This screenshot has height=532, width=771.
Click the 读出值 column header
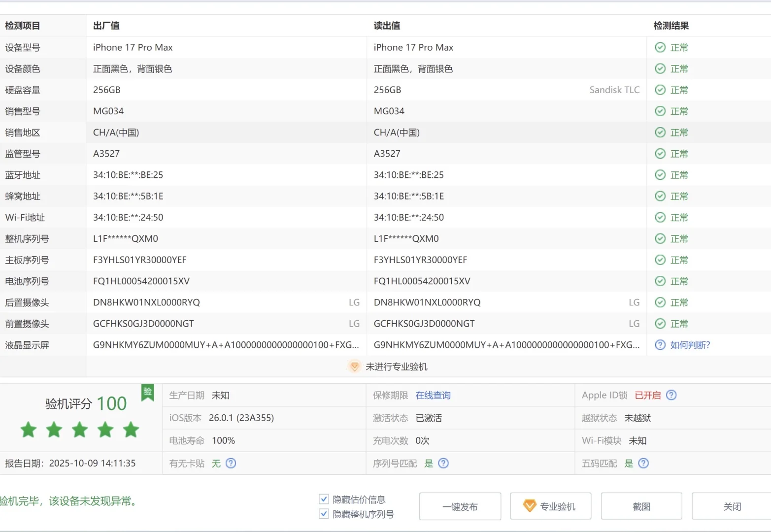pyautogui.click(x=387, y=26)
